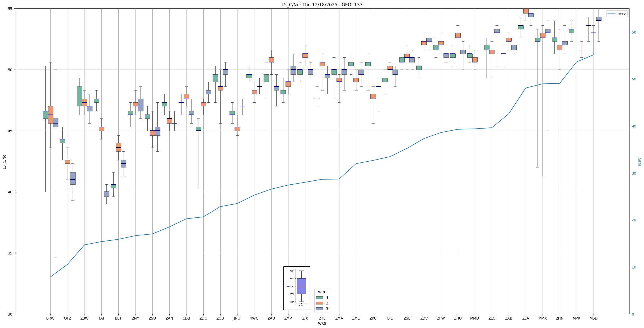Click the 30 tick on left axis
Screen dimensions: 644x328
(10, 314)
